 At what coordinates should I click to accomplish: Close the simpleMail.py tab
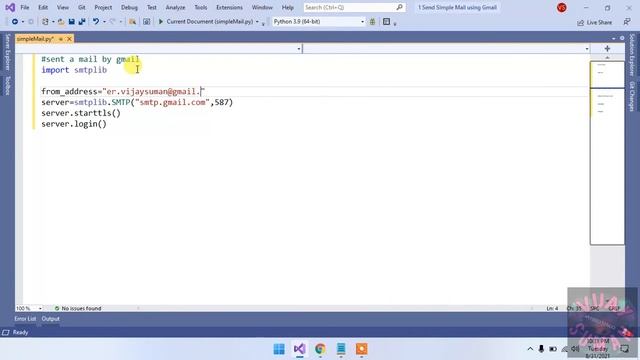coord(69,39)
